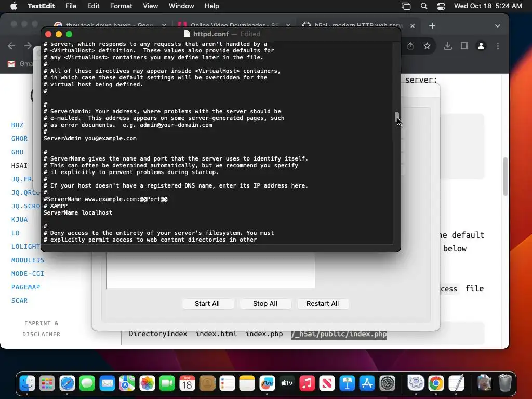Click httpd.conf window title
This screenshot has width=532, height=399.
(x=211, y=34)
